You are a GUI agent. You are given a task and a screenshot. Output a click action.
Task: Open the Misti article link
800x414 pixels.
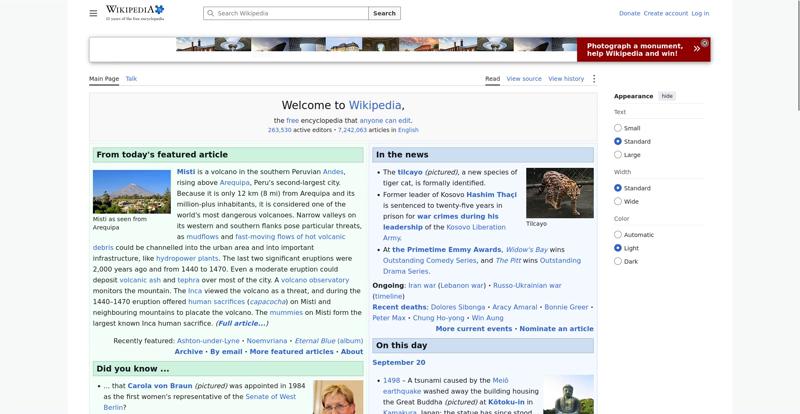click(x=186, y=172)
